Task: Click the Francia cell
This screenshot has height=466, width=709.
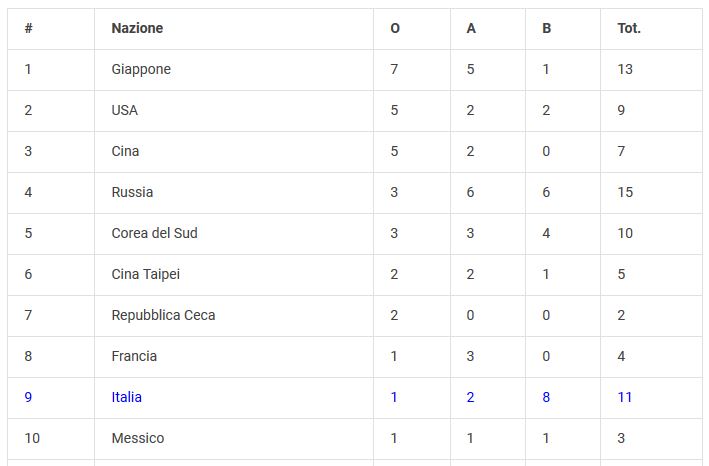Action: [x=134, y=356]
